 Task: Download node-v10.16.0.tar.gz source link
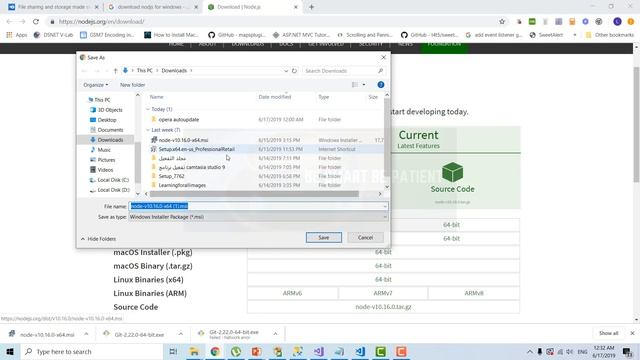tap(383, 307)
